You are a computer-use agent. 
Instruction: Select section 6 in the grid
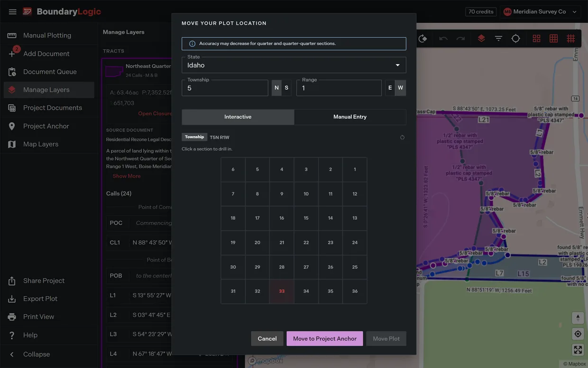233,170
